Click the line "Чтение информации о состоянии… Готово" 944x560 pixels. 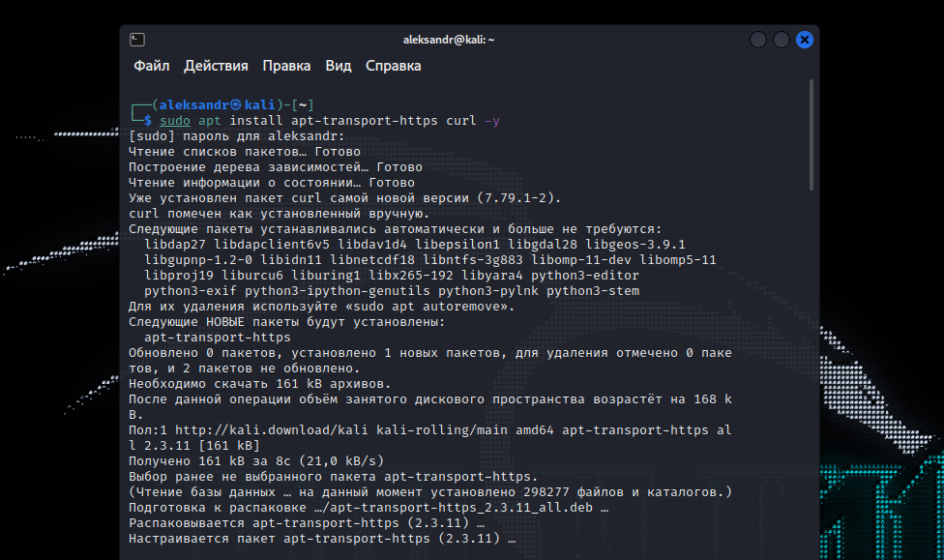point(272,183)
